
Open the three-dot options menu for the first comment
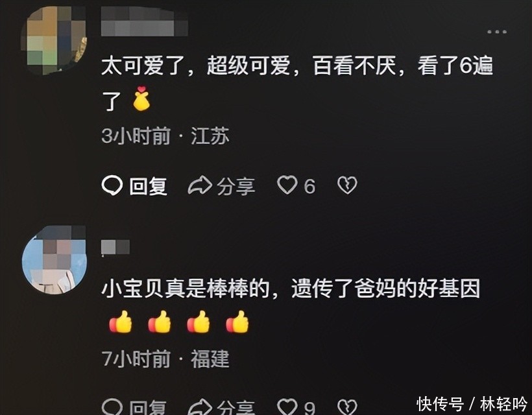click(x=497, y=32)
